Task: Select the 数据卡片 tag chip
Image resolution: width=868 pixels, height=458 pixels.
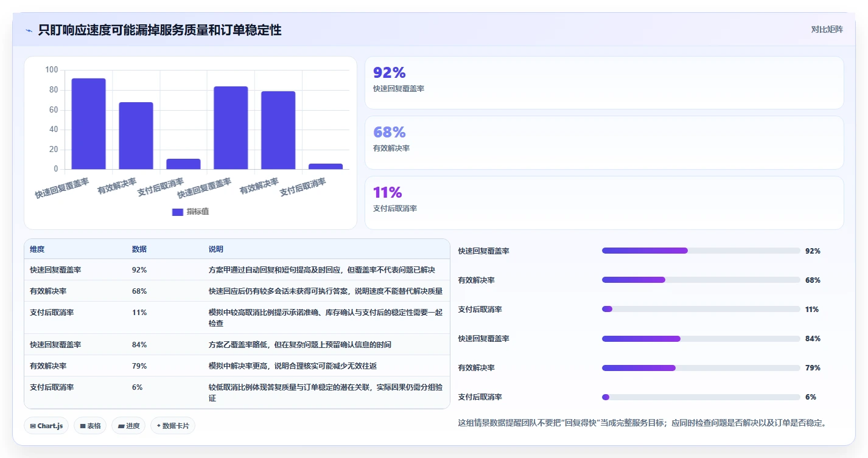Action: (173, 426)
